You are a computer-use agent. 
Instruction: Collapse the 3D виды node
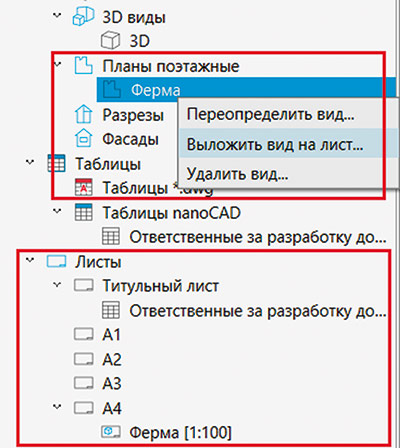[x=58, y=15]
